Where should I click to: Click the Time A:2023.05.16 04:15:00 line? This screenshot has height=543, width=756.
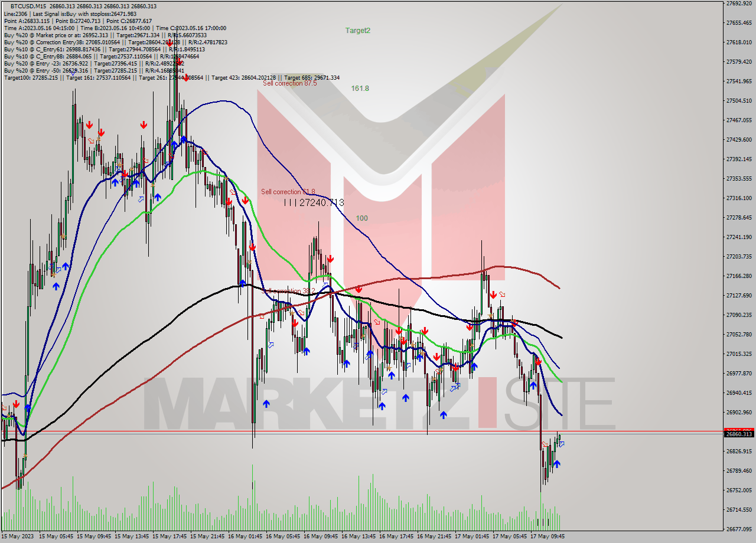click(115, 28)
